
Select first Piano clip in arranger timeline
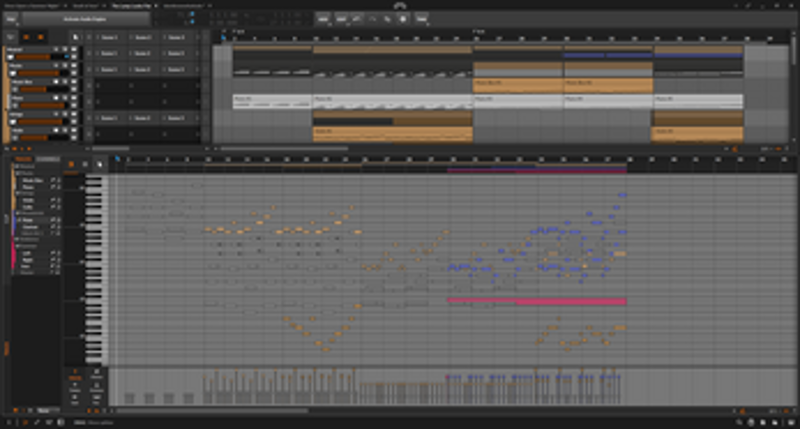272,102
